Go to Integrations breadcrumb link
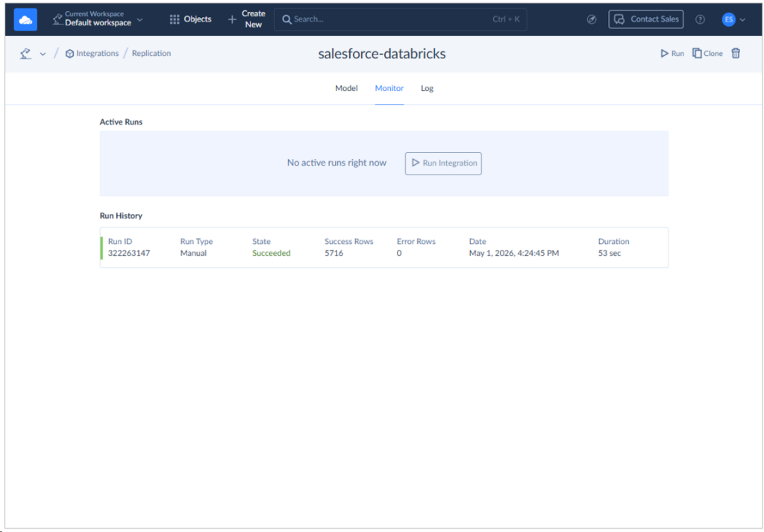This screenshot has height=532, width=764. (x=92, y=53)
